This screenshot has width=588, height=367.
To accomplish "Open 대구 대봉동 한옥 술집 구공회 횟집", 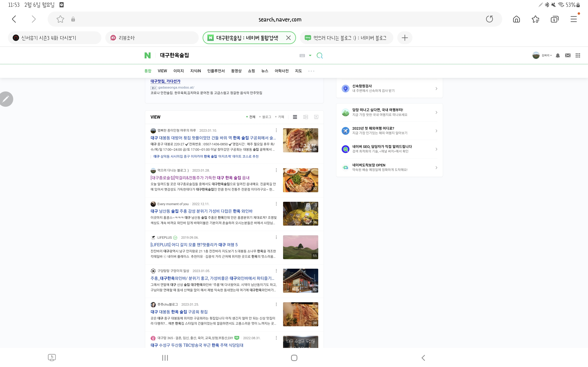I will [179, 312].
